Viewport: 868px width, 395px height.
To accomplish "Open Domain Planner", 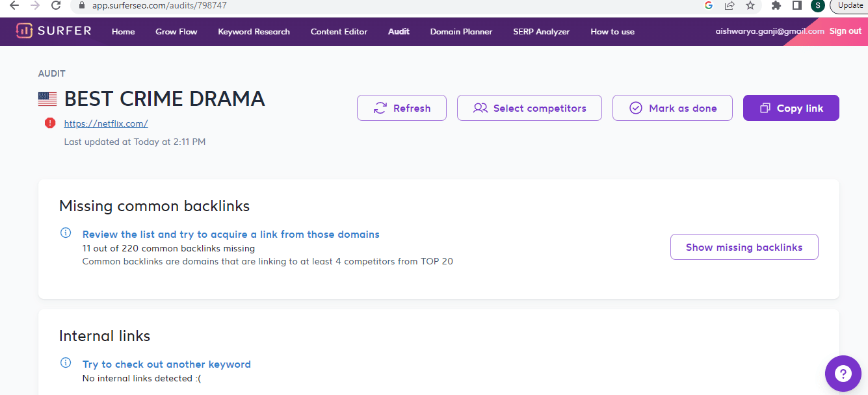I will [461, 31].
